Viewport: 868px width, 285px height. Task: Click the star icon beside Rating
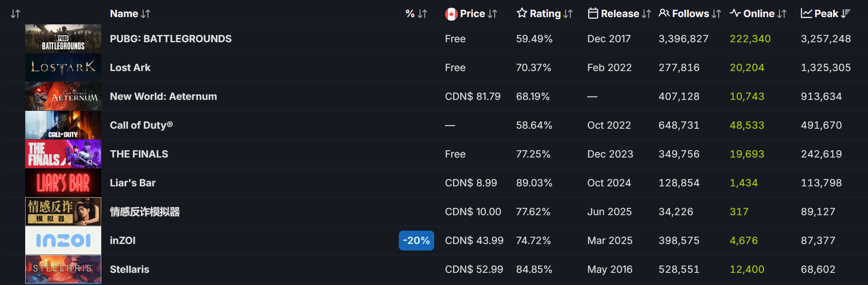point(522,13)
